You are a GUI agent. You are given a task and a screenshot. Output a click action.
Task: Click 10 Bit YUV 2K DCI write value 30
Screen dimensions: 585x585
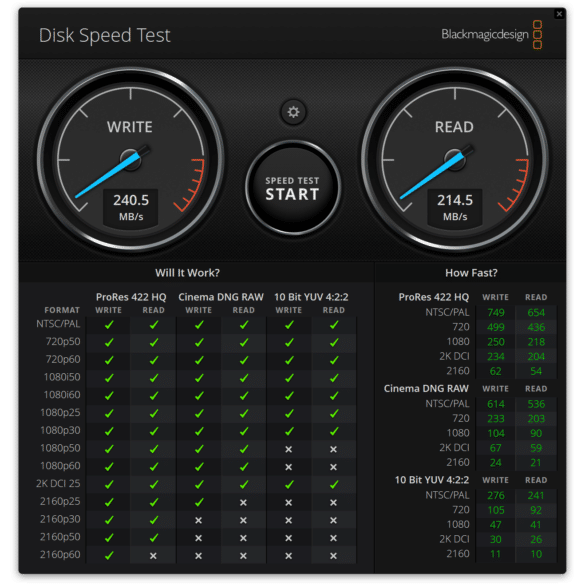pyautogui.click(x=495, y=539)
